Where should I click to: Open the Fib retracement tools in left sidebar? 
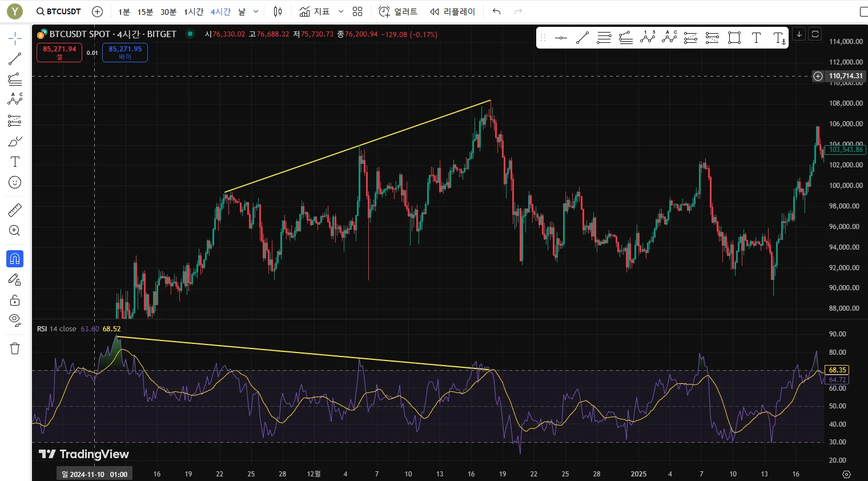15,79
